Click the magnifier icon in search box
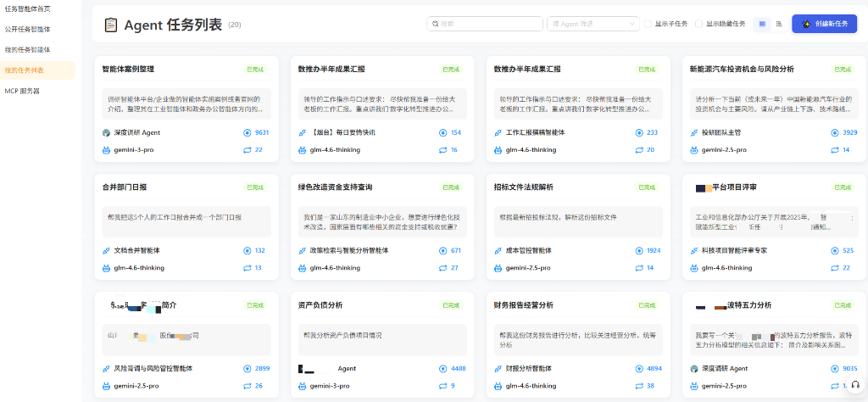 point(435,24)
